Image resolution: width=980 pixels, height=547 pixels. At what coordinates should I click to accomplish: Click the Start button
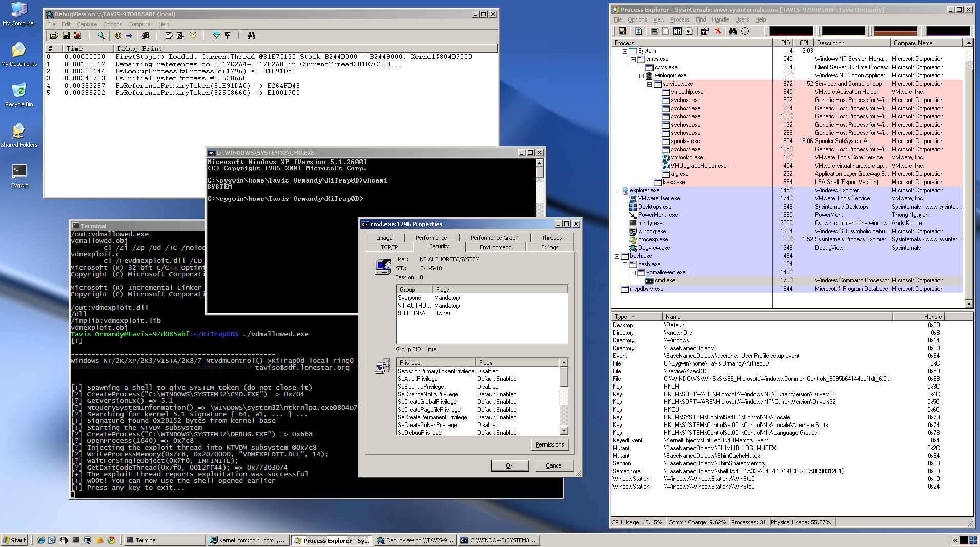(14, 540)
